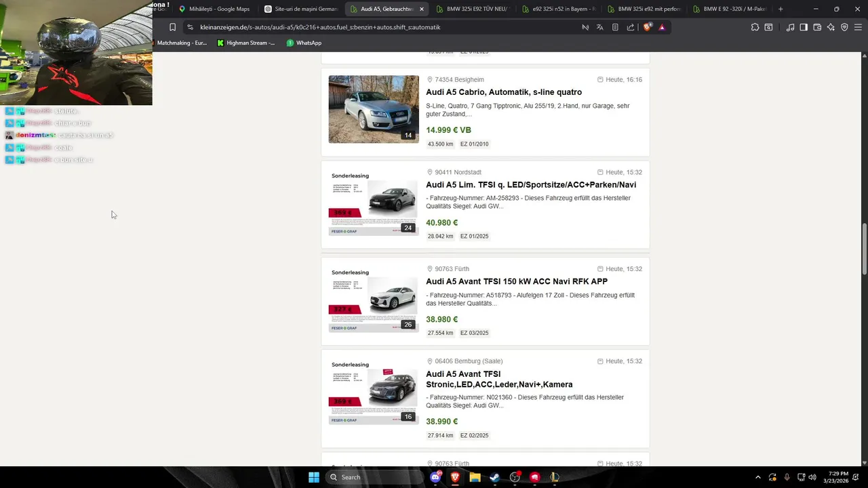
Task: Click the Bernburg Audi A5 Avant thumbnail
Action: coord(374,391)
